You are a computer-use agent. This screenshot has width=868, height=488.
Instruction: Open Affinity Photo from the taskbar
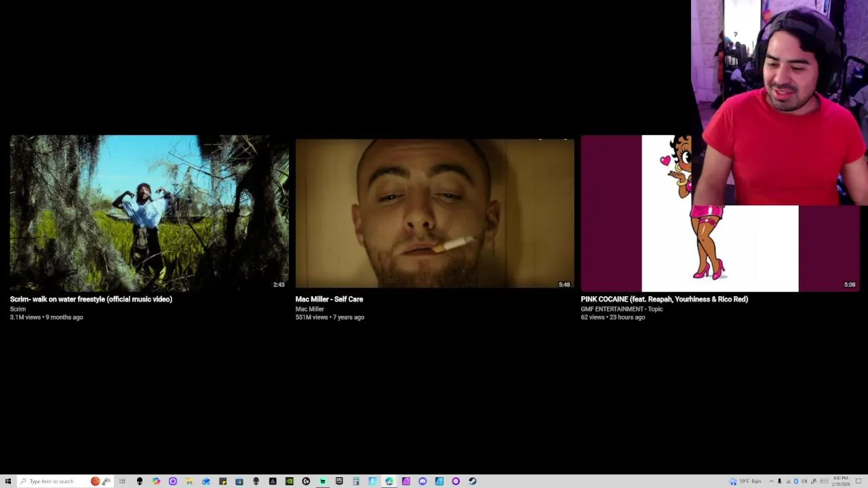[x=406, y=481]
